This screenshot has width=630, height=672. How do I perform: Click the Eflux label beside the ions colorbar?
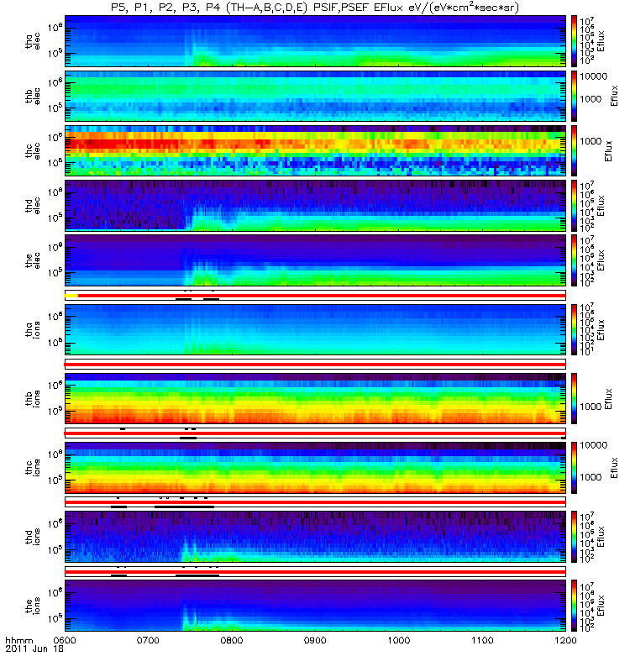601,605
